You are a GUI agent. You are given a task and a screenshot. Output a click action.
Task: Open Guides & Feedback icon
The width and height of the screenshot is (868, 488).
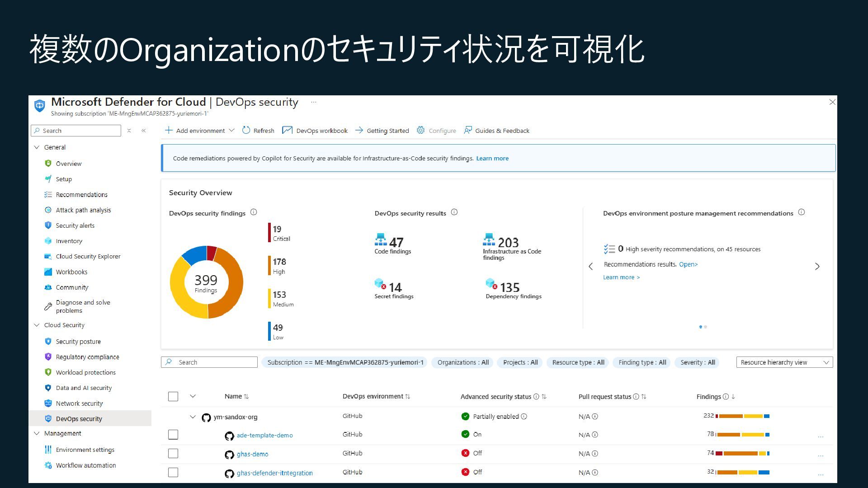click(x=468, y=131)
